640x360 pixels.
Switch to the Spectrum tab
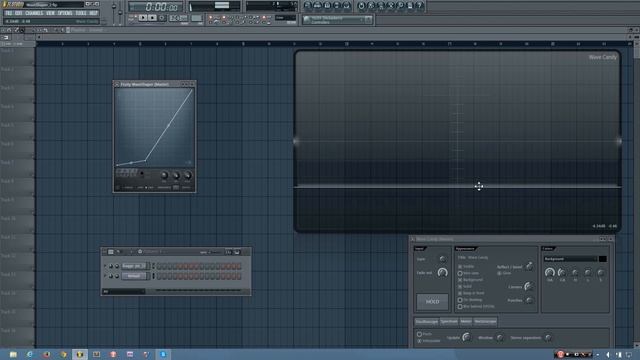[449, 322]
